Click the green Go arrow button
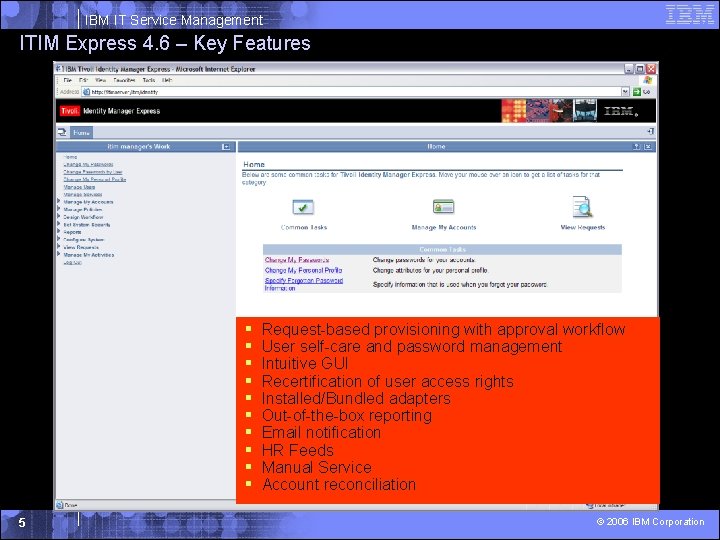This screenshot has height=540, width=720. 637,92
